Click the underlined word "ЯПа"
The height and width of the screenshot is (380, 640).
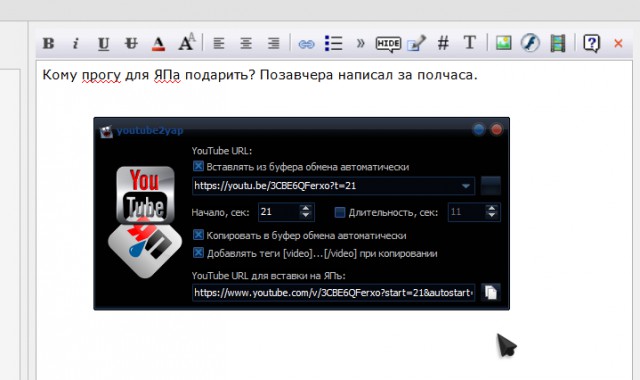coord(167,75)
